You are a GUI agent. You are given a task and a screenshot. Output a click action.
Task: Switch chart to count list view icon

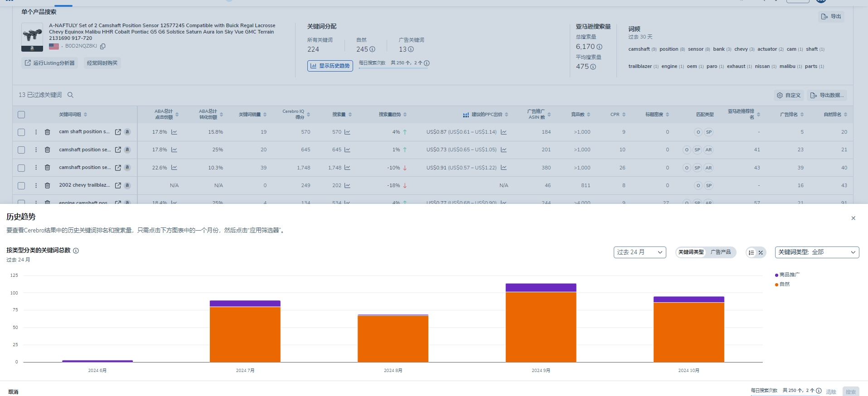coord(751,252)
